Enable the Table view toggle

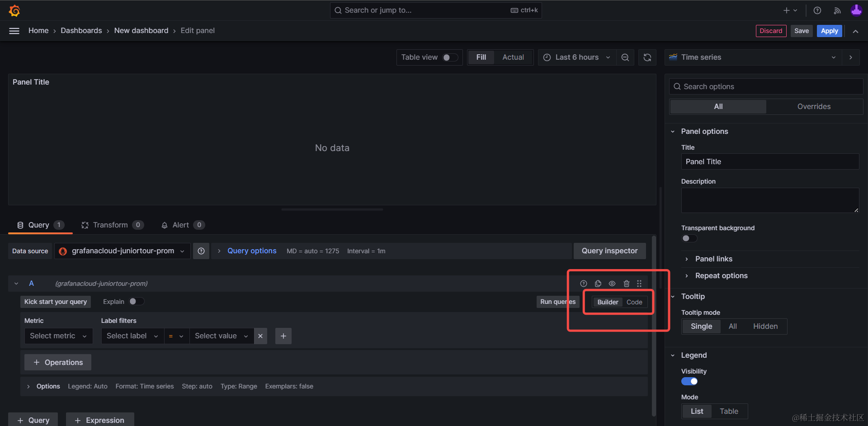click(x=450, y=57)
